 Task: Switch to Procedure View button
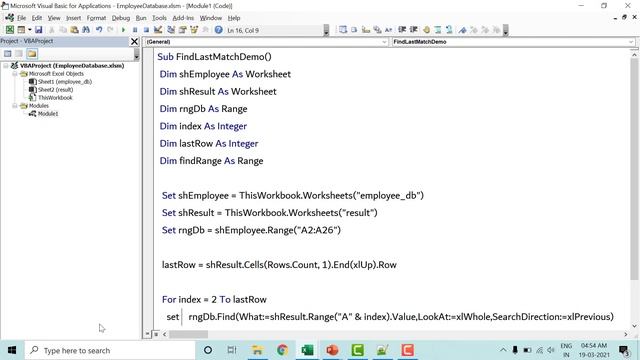tap(147, 334)
